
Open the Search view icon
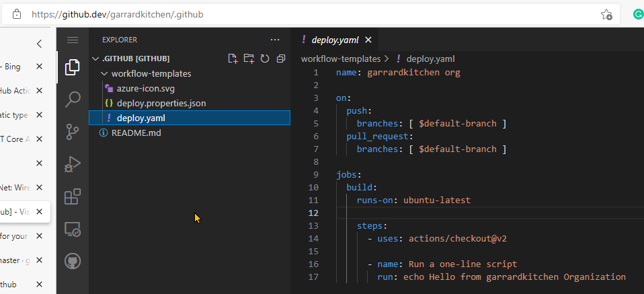[72, 100]
